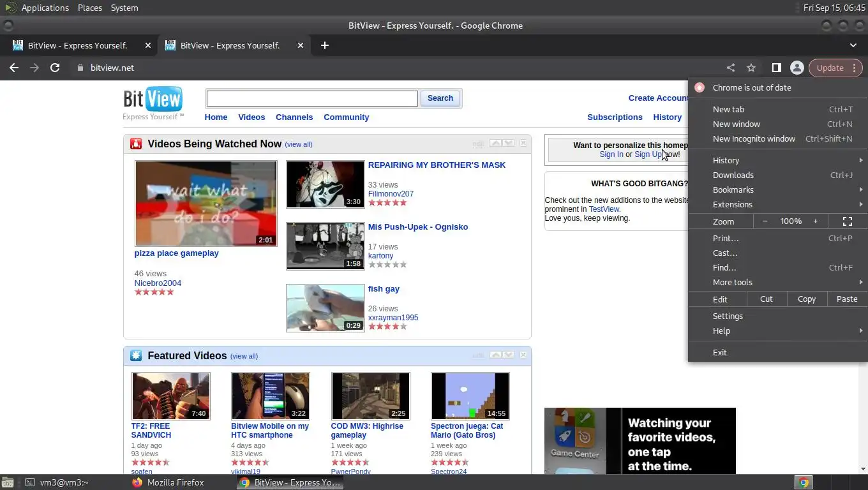Choose Find from the Chrome menu
868x490 pixels.
tap(778, 267)
